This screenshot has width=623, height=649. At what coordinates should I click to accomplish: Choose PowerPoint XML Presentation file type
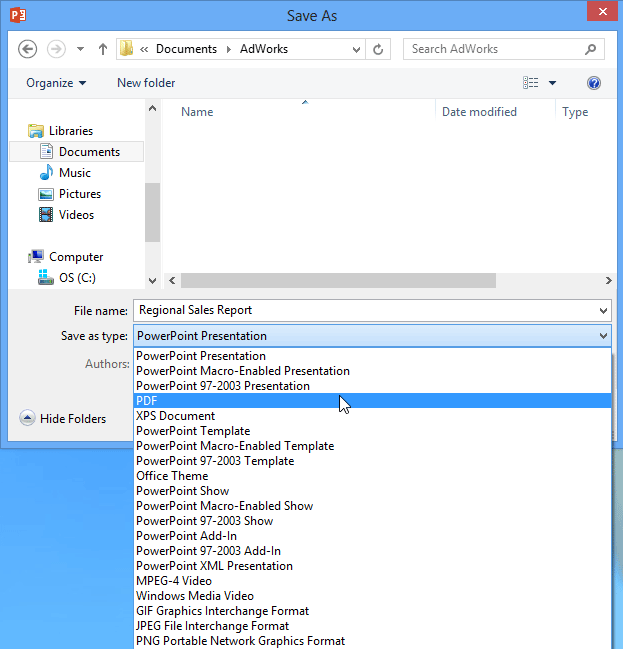(x=373, y=566)
